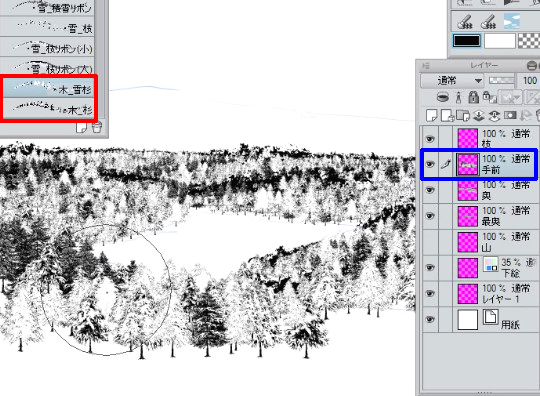Select the 雪_枝 sub tool brush
Viewport: 540px width, 396px height.
click(x=47, y=27)
